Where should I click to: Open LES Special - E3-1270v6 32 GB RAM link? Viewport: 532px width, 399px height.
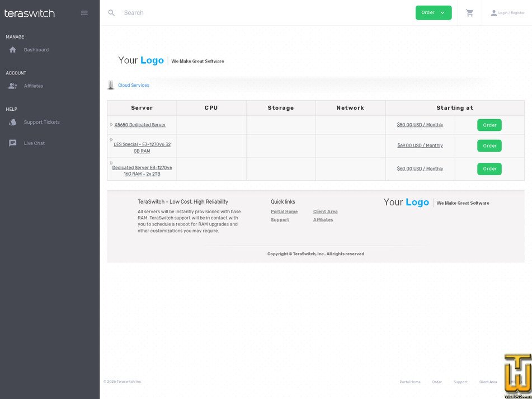[x=142, y=148]
